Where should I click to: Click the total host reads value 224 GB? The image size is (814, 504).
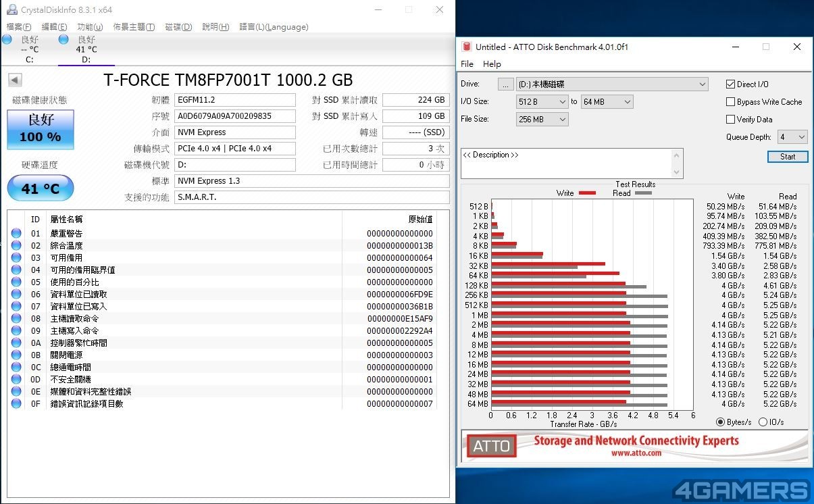pos(416,100)
